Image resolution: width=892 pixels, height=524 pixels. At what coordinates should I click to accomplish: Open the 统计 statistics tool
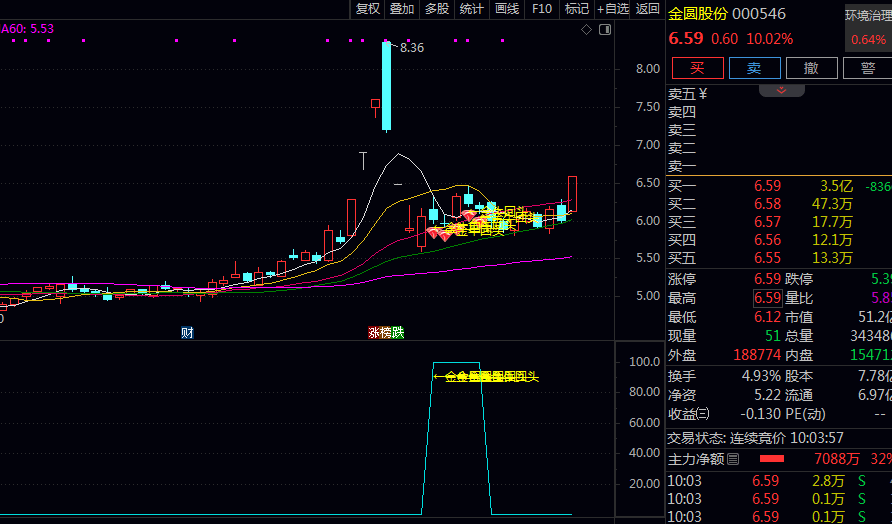pos(471,9)
